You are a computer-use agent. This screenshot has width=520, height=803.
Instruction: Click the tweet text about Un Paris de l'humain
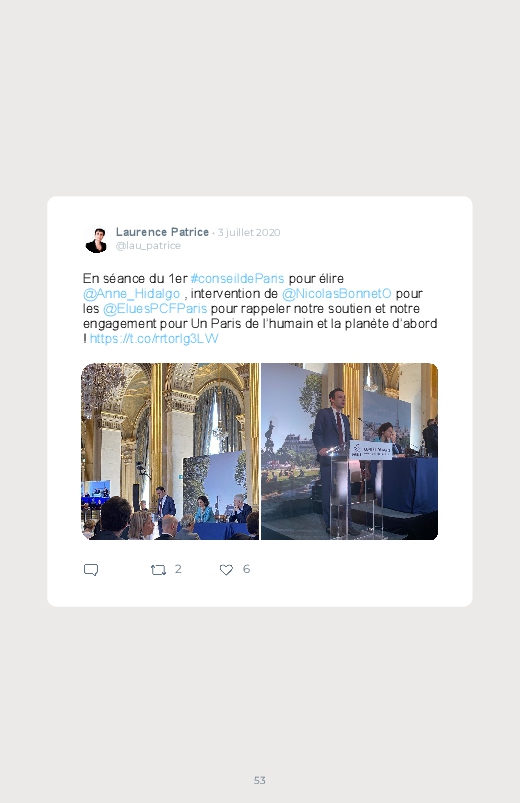point(260,308)
